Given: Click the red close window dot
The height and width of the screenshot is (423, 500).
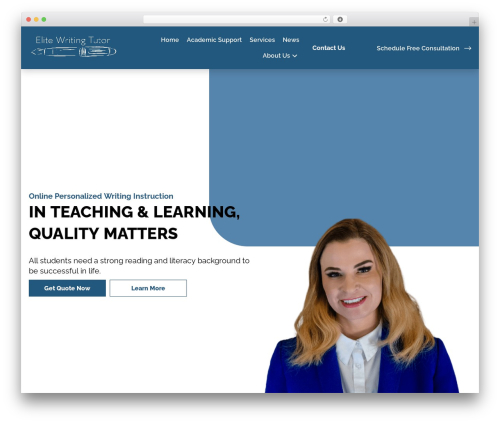Looking at the screenshot, I should click(x=29, y=20).
